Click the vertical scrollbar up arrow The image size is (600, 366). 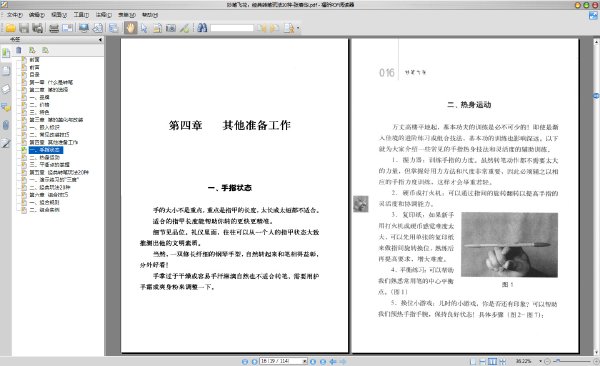pyautogui.click(x=596, y=41)
